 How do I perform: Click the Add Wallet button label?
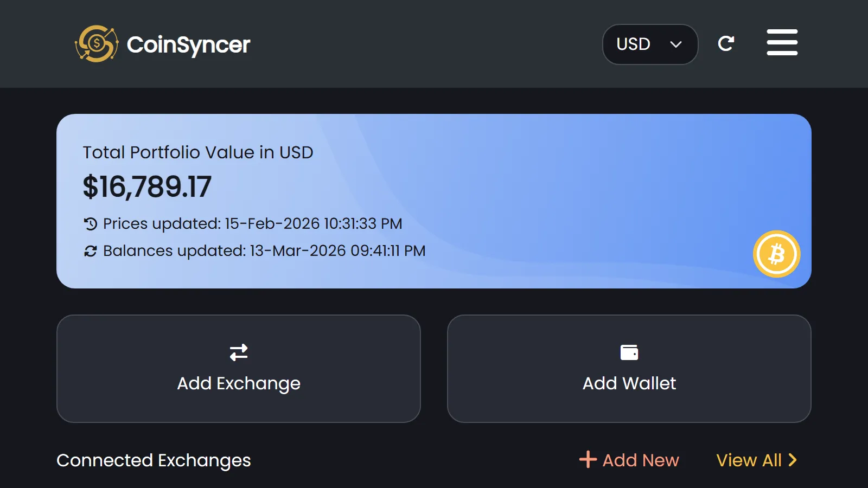tap(629, 383)
